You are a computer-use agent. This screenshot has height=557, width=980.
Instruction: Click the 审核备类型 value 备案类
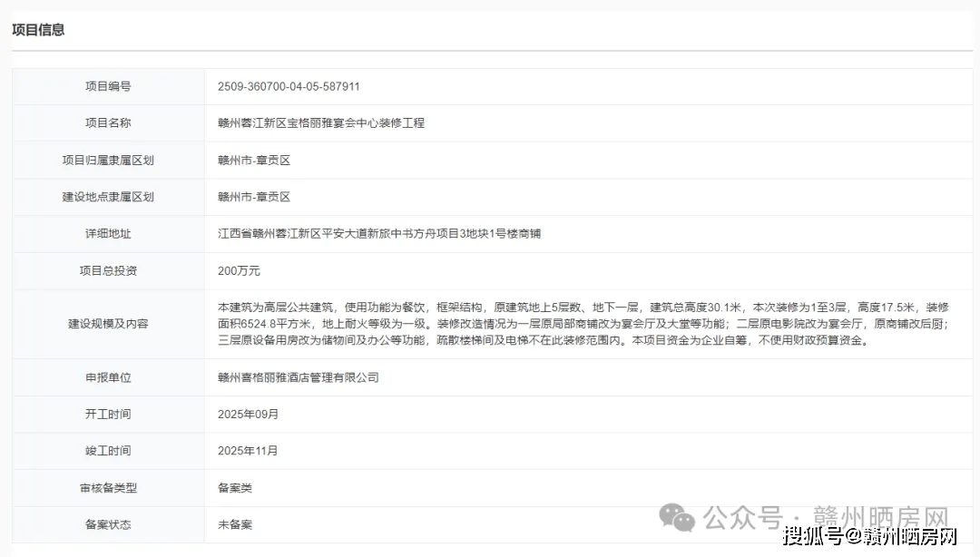point(235,488)
